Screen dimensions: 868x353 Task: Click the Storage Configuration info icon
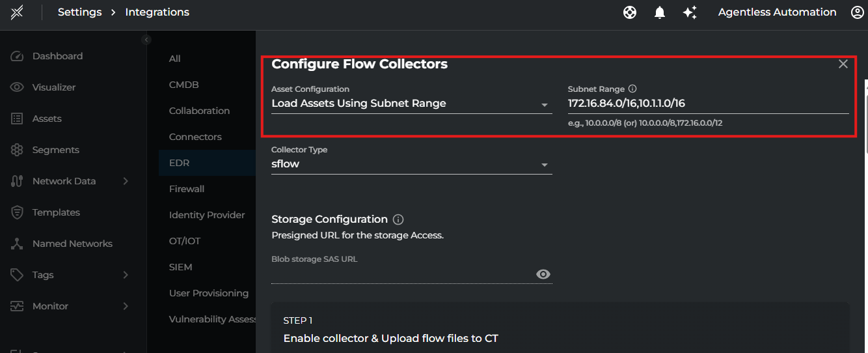398,219
